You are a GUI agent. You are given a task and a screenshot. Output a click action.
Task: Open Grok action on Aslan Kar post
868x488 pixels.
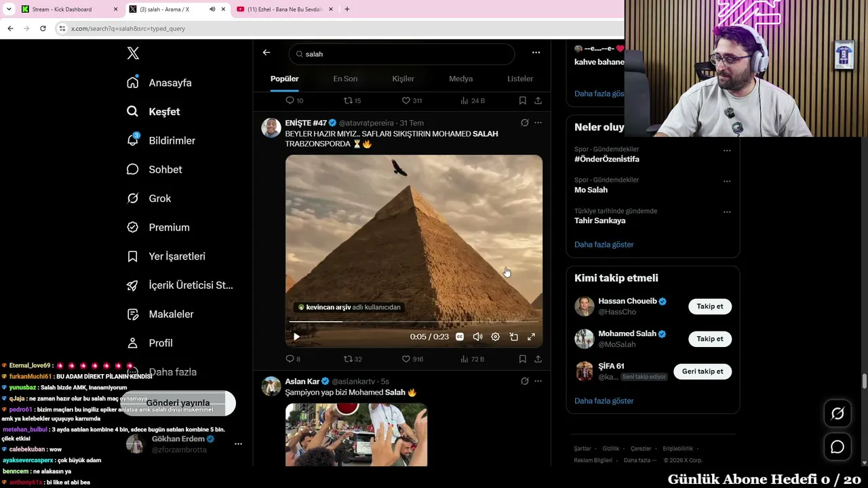click(x=524, y=382)
